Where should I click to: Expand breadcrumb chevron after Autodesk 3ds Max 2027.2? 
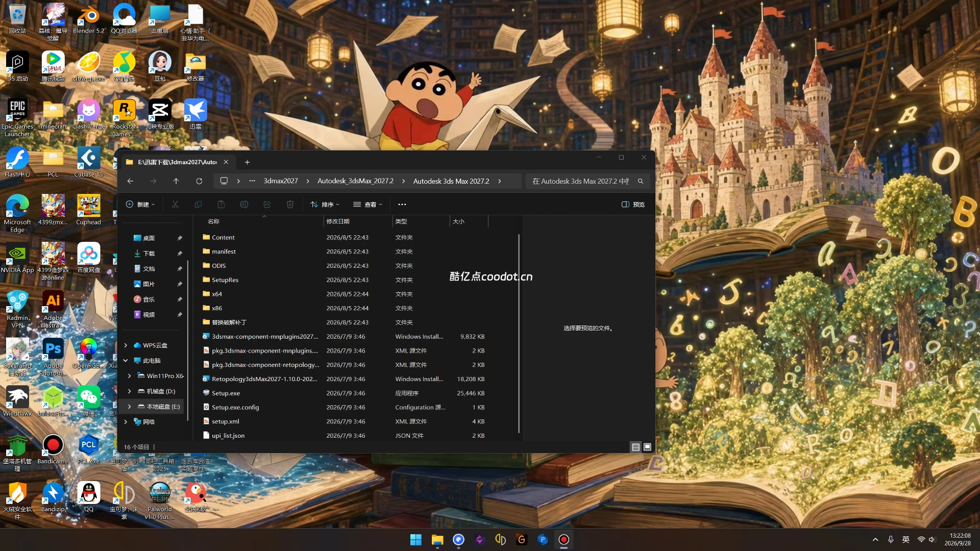[x=499, y=181]
